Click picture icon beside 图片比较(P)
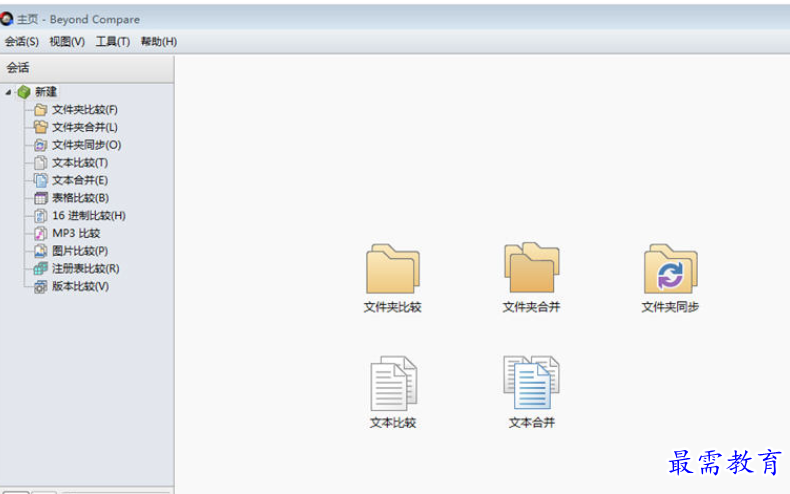 coord(41,251)
